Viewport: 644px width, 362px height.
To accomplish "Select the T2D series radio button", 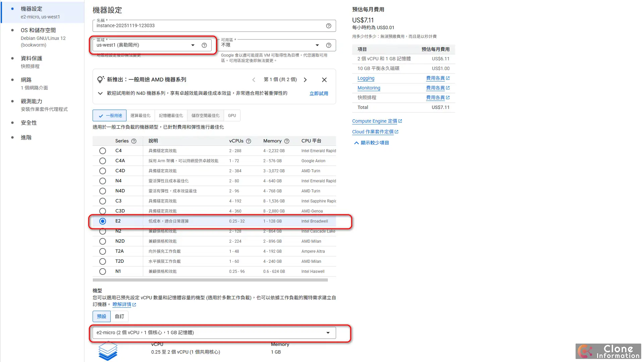I will pos(103,261).
